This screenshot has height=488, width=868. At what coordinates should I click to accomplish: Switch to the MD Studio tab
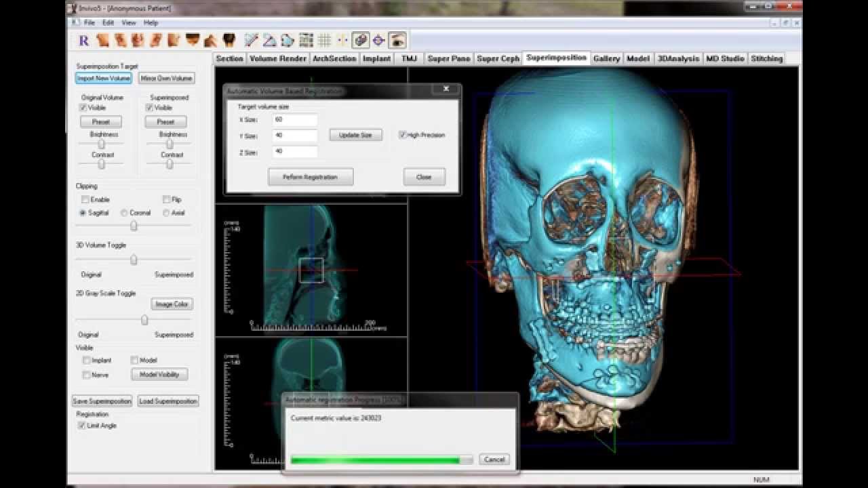tap(725, 59)
